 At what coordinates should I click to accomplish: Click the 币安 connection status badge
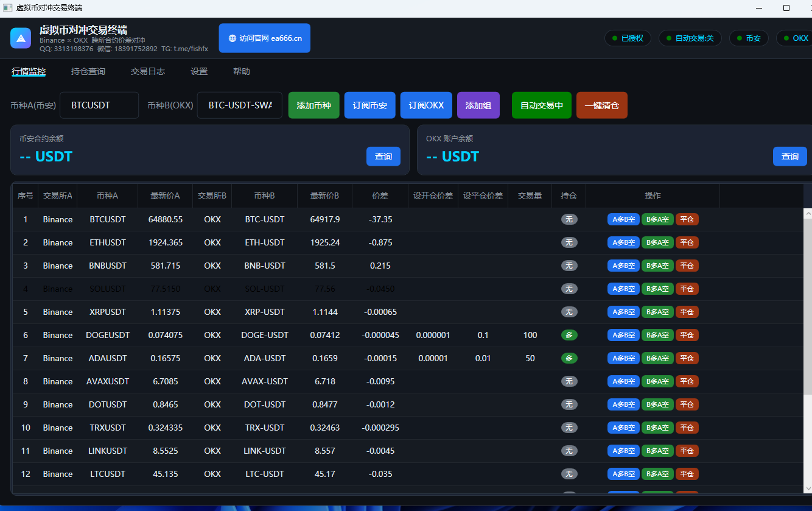point(749,38)
